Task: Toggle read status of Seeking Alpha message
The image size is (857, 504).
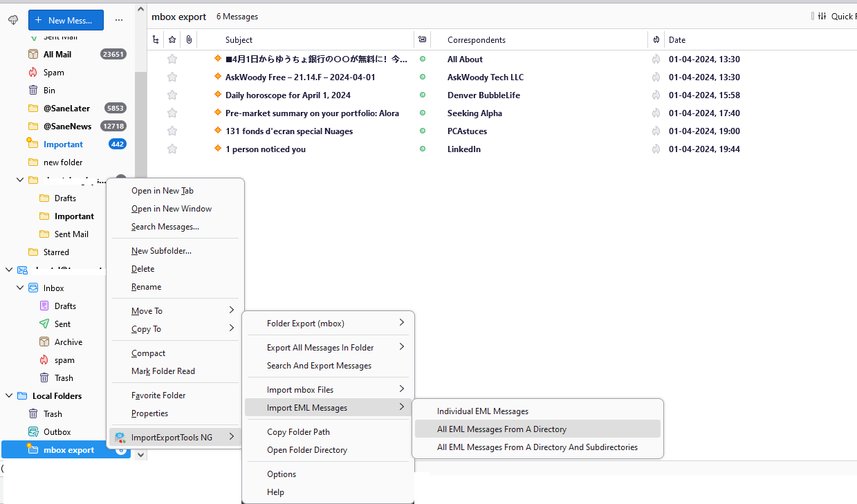Action: 423,113
